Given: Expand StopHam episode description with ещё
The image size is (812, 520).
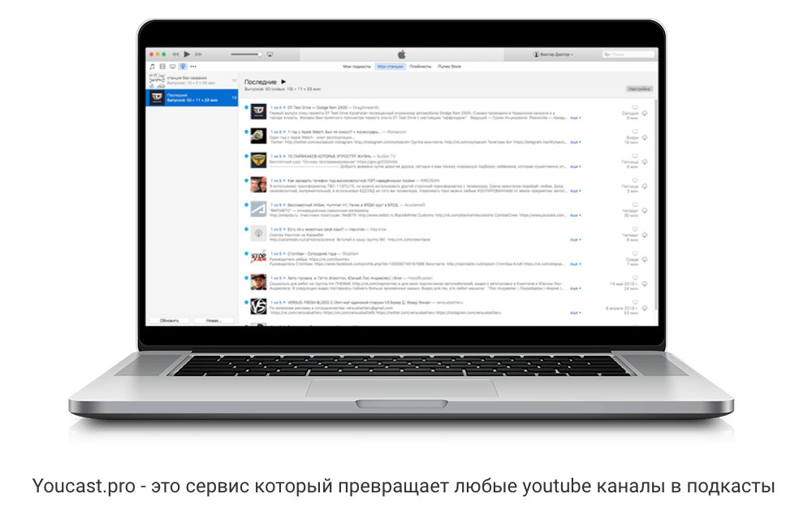Looking at the screenshot, I should tap(576, 264).
